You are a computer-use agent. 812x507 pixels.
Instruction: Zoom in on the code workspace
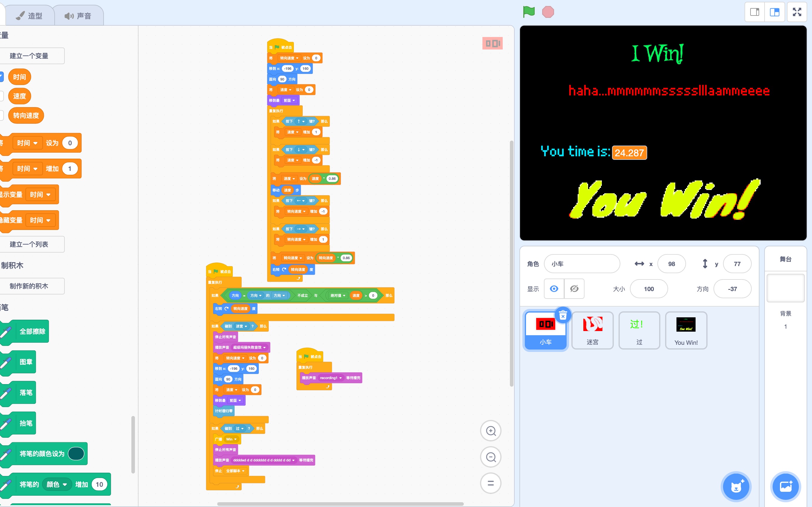click(490, 431)
